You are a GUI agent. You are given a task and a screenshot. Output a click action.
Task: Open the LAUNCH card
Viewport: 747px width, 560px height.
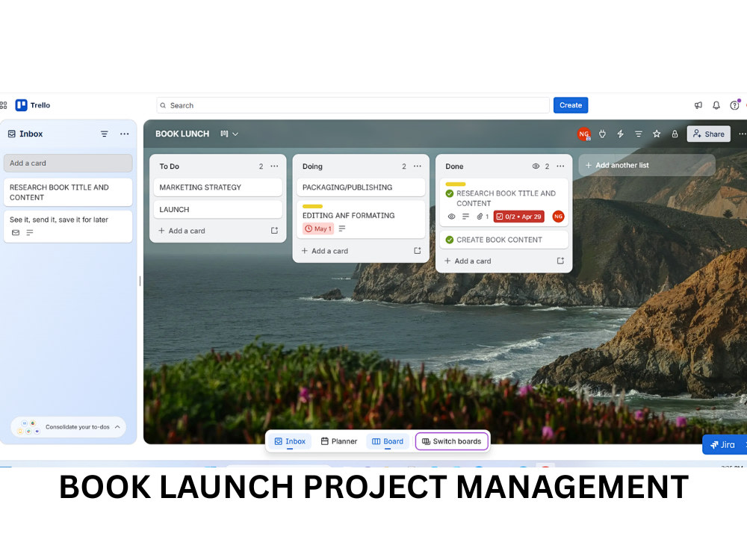click(x=217, y=210)
